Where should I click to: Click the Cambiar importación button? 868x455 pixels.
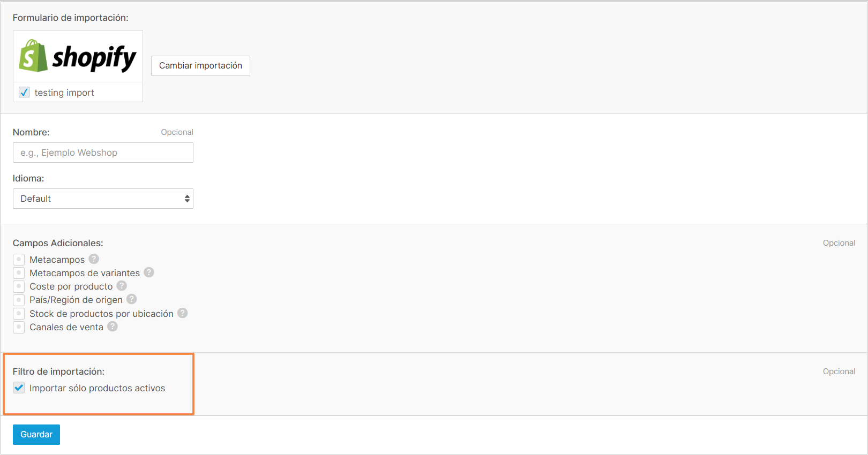click(x=200, y=66)
